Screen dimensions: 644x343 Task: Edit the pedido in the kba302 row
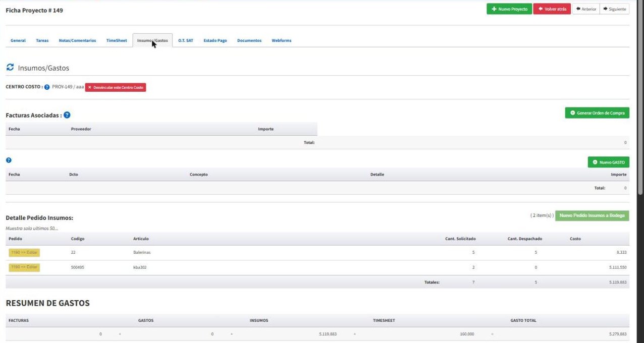coord(24,267)
